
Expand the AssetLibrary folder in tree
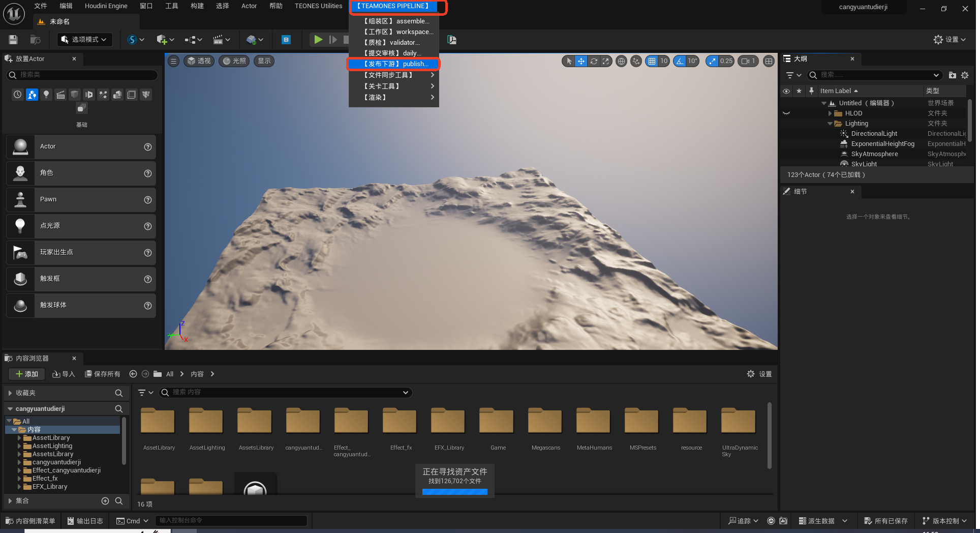pos(19,438)
